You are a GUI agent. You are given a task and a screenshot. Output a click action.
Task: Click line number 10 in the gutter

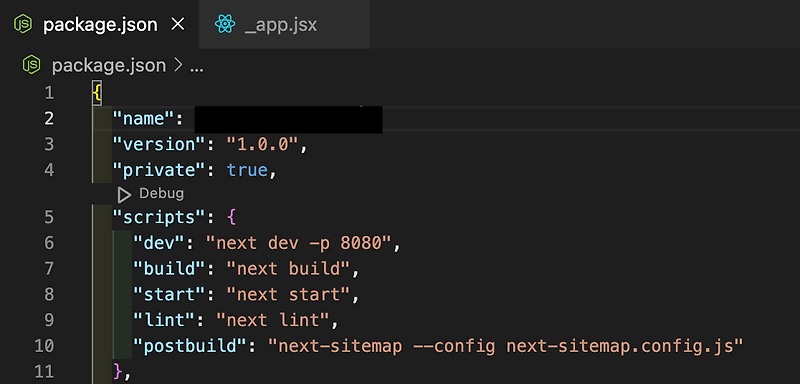click(x=44, y=346)
